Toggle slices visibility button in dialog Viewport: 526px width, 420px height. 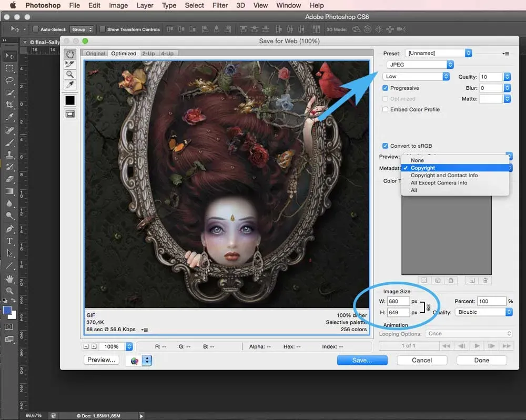point(70,114)
